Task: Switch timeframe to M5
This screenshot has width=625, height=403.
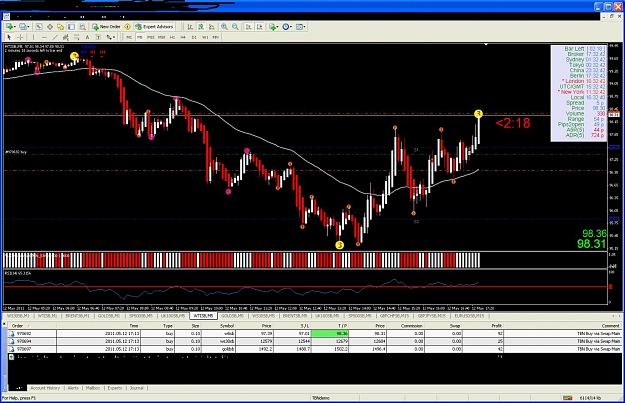Action: (x=140, y=37)
